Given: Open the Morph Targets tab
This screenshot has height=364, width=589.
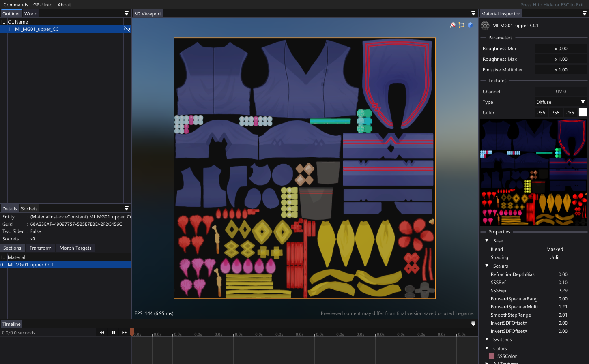Looking at the screenshot, I should tap(75, 248).
